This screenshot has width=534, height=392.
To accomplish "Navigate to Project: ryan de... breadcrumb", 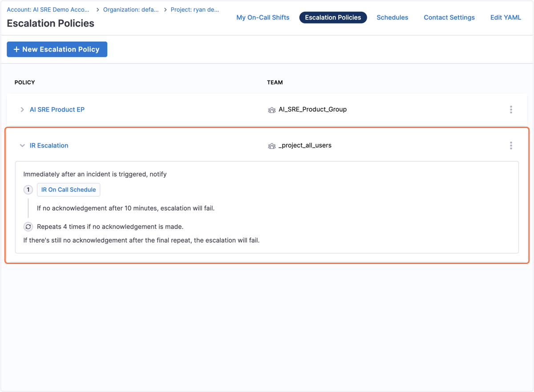I will [195, 9].
